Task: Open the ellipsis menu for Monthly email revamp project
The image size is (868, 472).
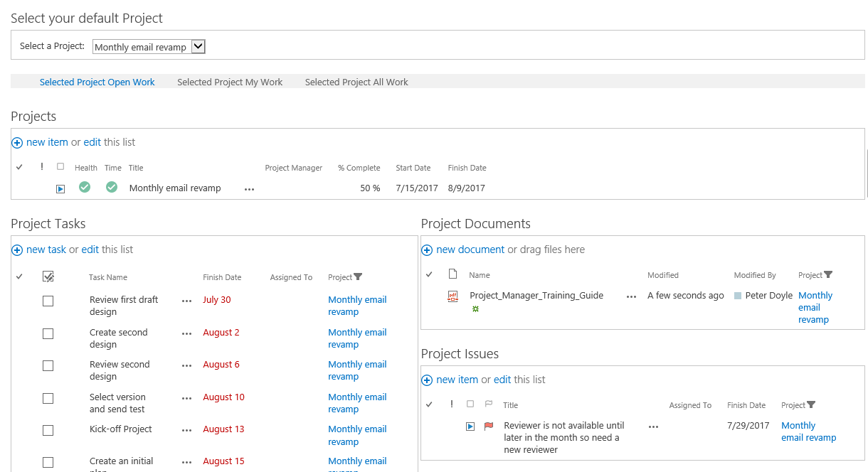Action: (249, 190)
